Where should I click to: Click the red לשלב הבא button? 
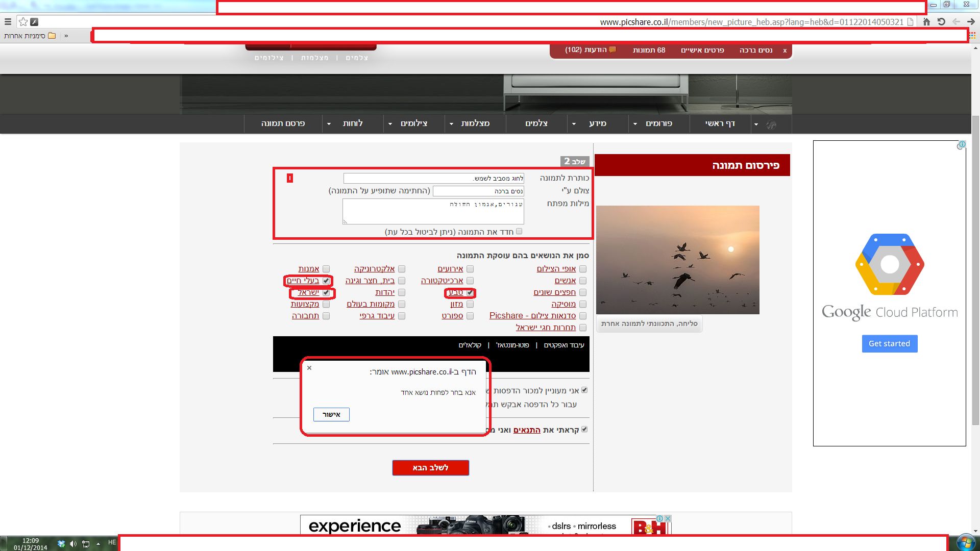[x=430, y=468]
